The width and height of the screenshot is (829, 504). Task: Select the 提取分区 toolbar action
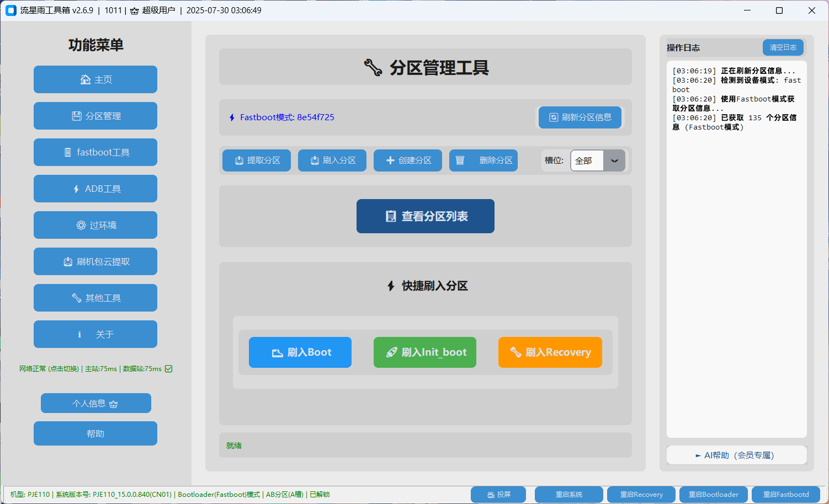[x=256, y=160]
